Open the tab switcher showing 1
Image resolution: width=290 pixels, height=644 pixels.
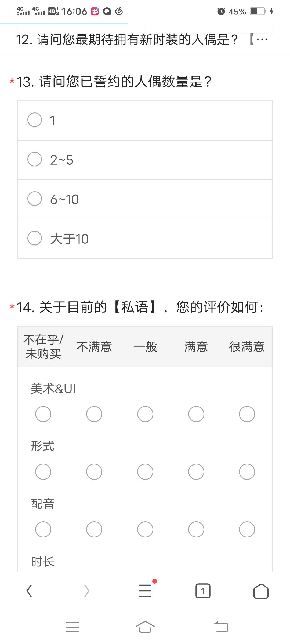[x=203, y=591]
